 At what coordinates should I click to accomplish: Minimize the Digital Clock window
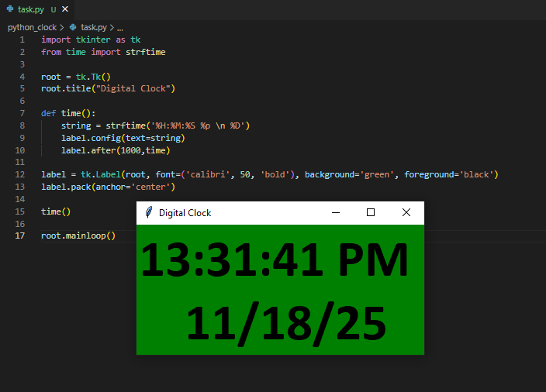(336, 212)
